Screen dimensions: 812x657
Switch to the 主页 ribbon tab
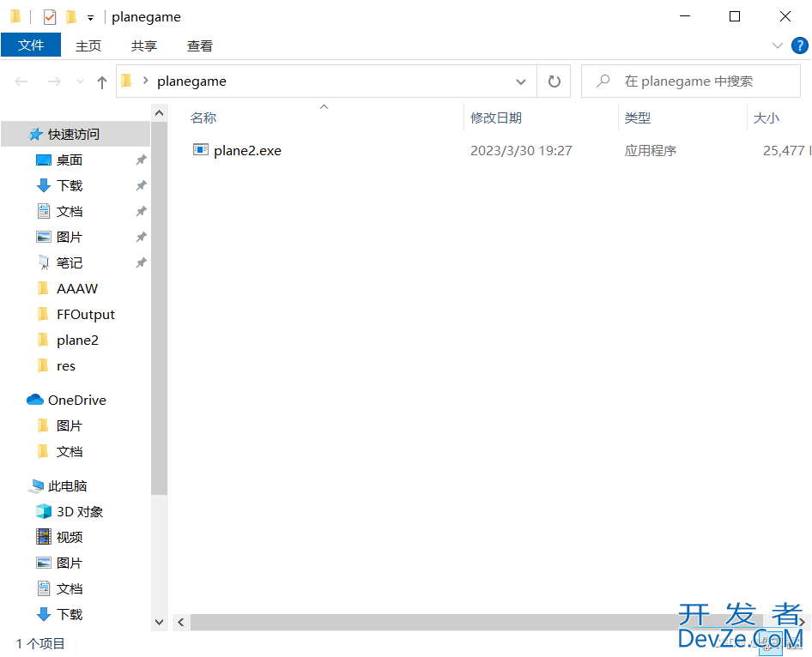(x=88, y=45)
